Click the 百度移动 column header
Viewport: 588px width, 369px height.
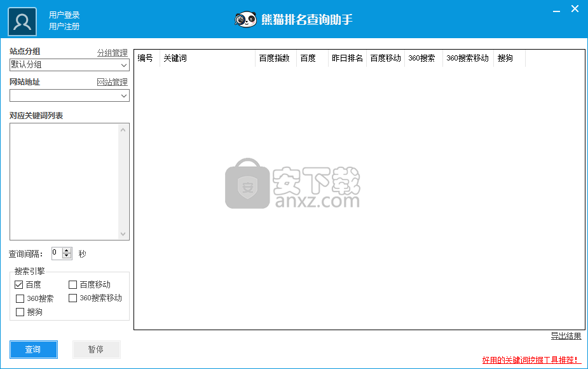pyautogui.click(x=385, y=58)
